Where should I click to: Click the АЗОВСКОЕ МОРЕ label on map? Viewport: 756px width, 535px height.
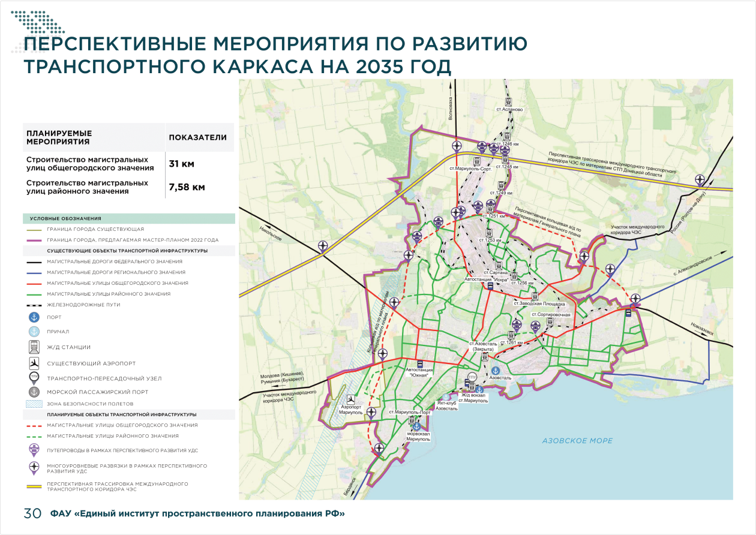[577, 441]
